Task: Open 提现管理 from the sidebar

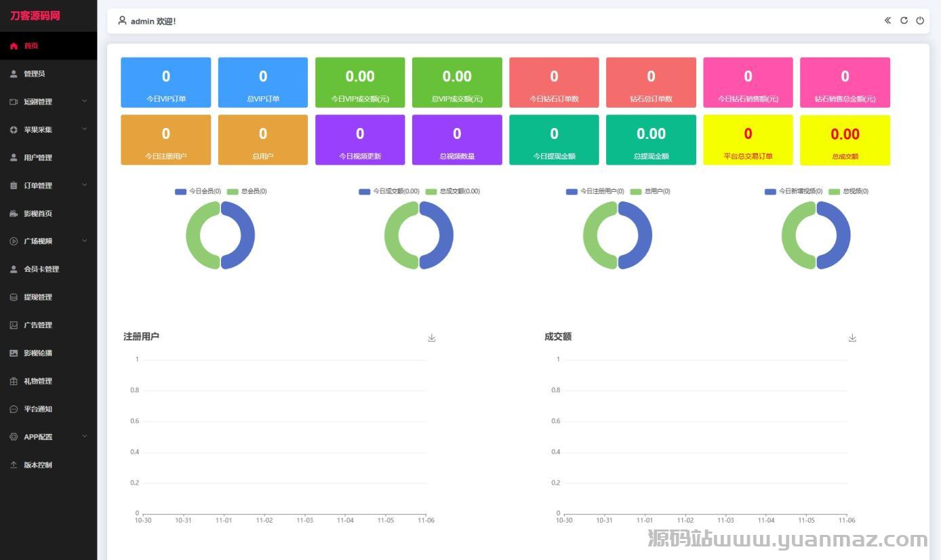Action: 38,297
